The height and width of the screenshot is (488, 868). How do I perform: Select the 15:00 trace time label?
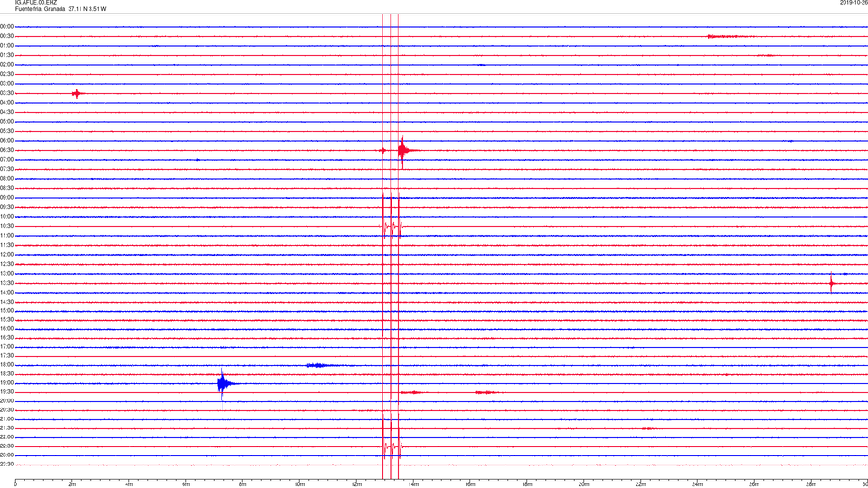(6, 310)
